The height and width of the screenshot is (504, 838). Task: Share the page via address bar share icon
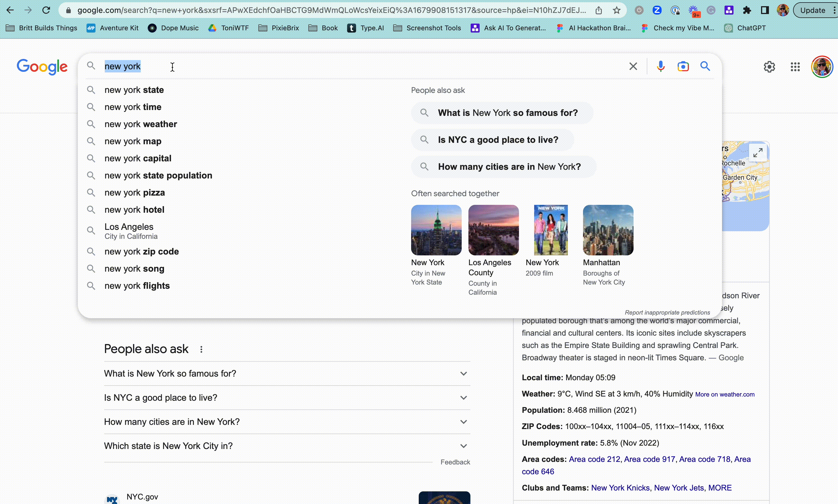[599, 10]
